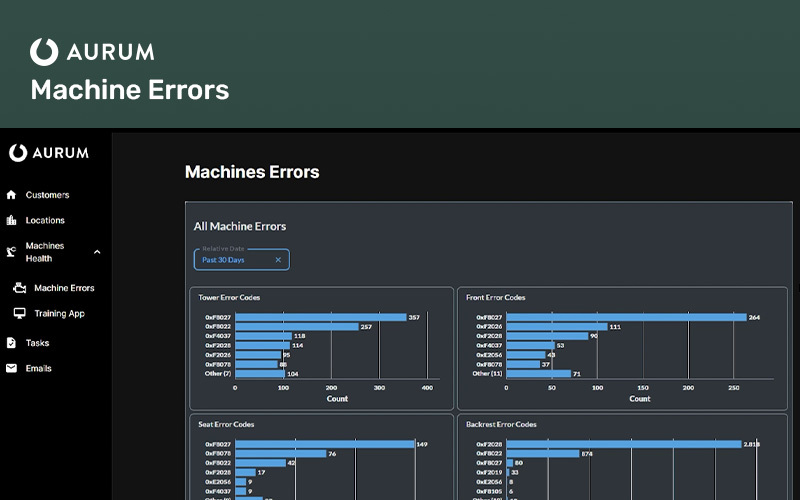Click the 0xF8027 bar in Tower Error Codes
Screen dimensions: 800x500
coord(320,317)
